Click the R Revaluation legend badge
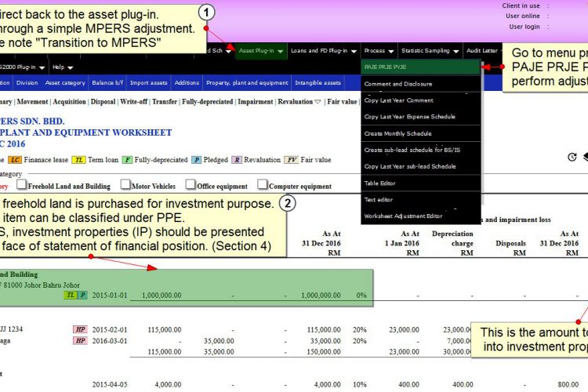 (x=237, y=160)
